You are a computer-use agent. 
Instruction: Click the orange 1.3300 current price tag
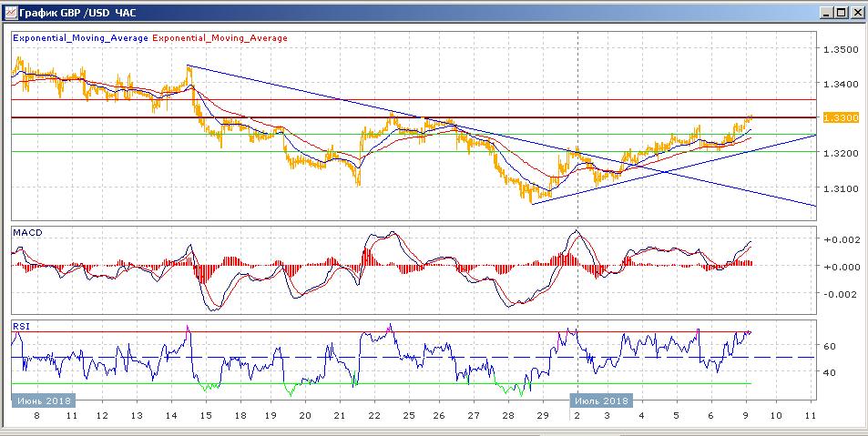(x=836, y=118)
